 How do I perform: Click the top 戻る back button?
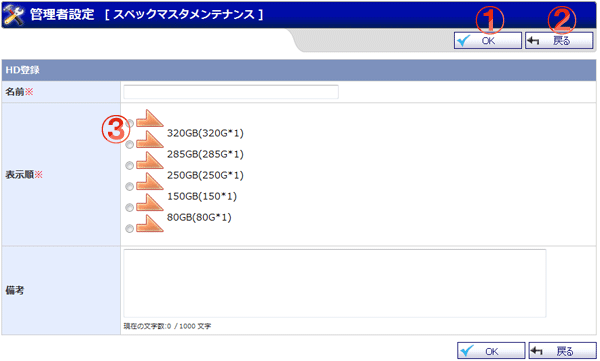tap(559, 41)
